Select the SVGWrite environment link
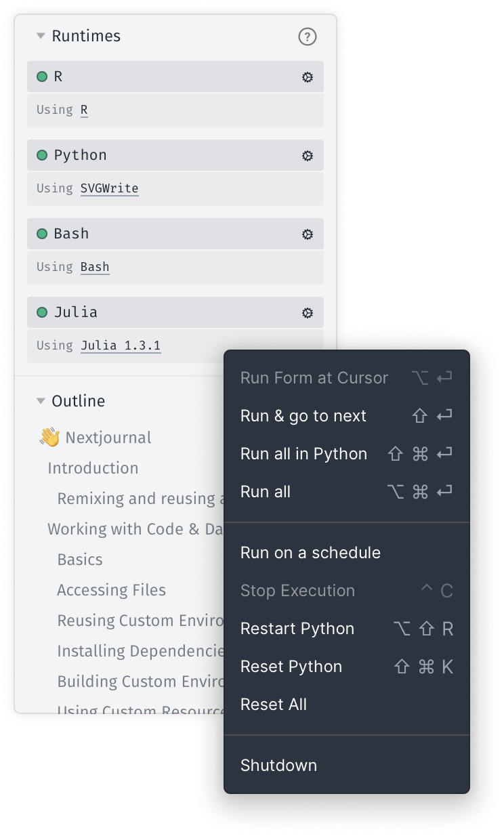The width and height of the screenshot is (504, 836). tap(109, 188)
